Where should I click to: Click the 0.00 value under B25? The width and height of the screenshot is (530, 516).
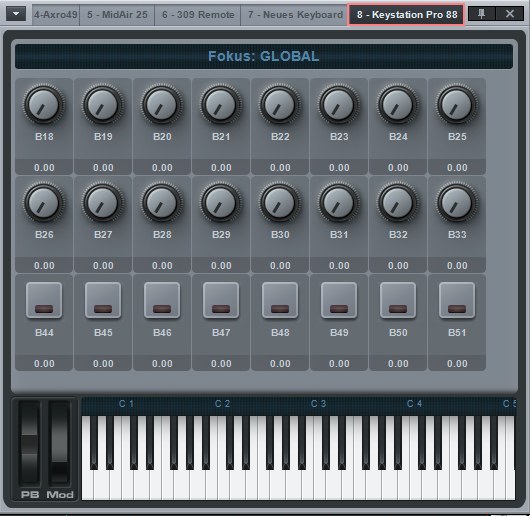pos(457,168)
